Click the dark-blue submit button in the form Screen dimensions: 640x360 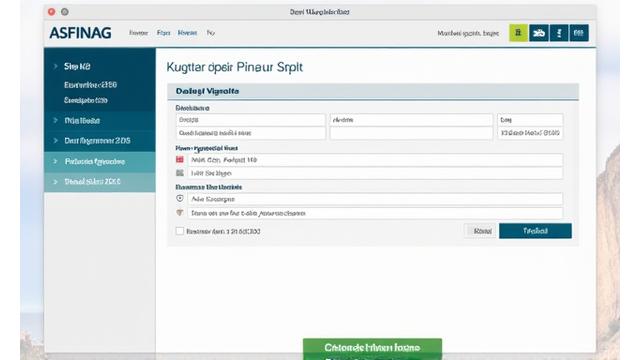(x=535, y=231)
